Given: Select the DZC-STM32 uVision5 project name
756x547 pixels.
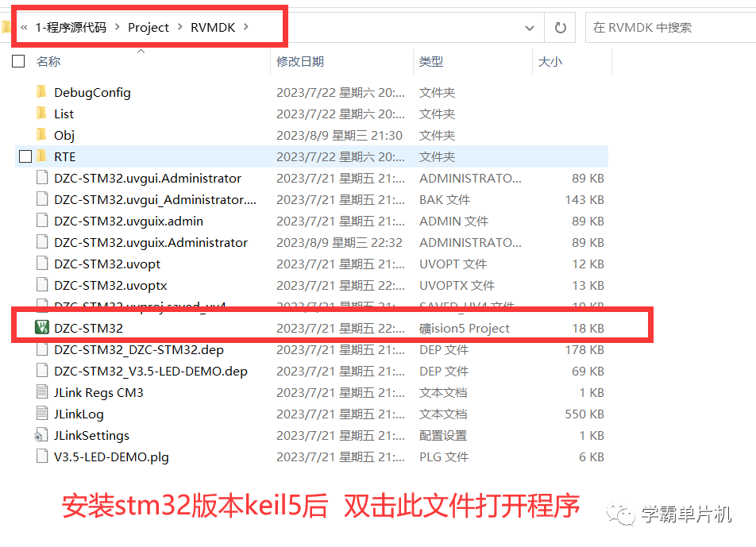Looking at the screenshot, I should (x=89, y=328).
